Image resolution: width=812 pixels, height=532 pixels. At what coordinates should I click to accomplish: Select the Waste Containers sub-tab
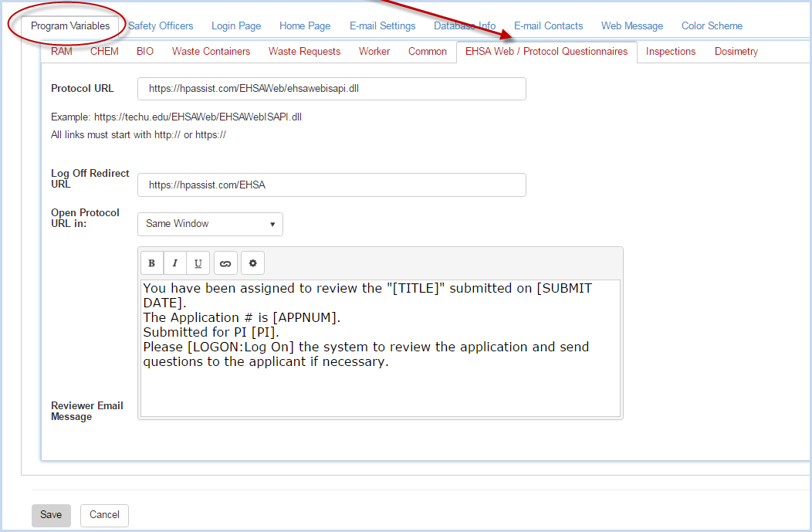coord(211,51)
